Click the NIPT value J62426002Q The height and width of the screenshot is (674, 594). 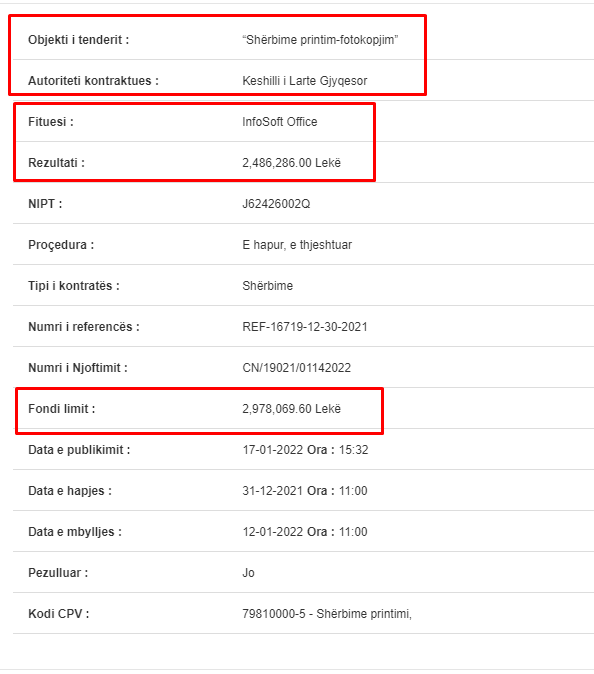click(x=276, y=204)
